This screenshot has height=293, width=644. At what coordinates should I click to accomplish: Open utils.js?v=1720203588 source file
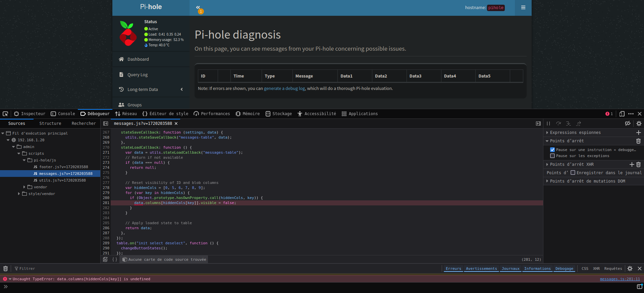[x=62, y=180]
